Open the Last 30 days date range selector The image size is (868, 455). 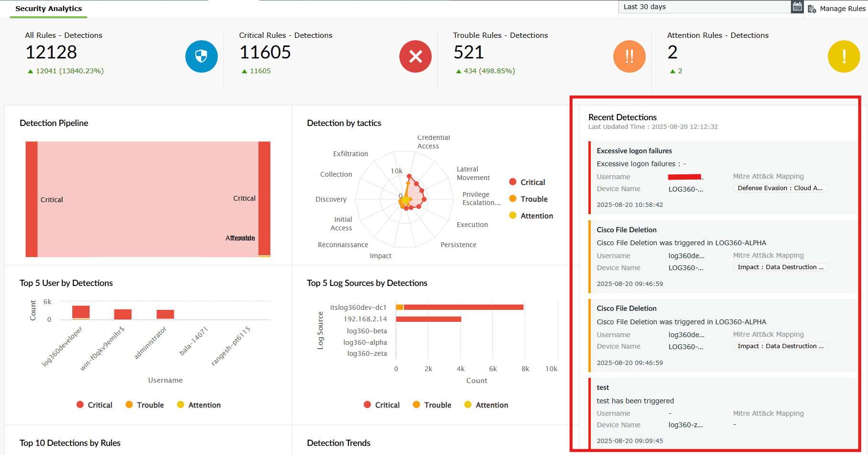click(x=705, y=6)
